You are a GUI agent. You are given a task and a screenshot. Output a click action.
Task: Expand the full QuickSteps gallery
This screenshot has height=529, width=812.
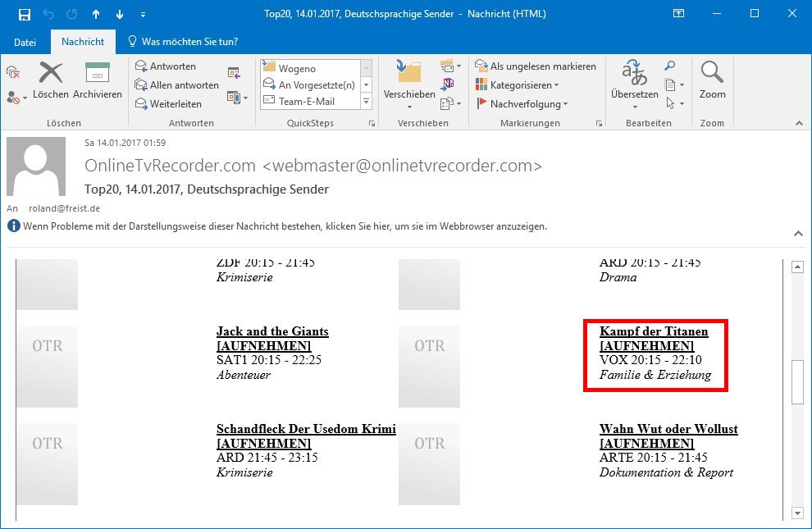click(x=366, y=102)
